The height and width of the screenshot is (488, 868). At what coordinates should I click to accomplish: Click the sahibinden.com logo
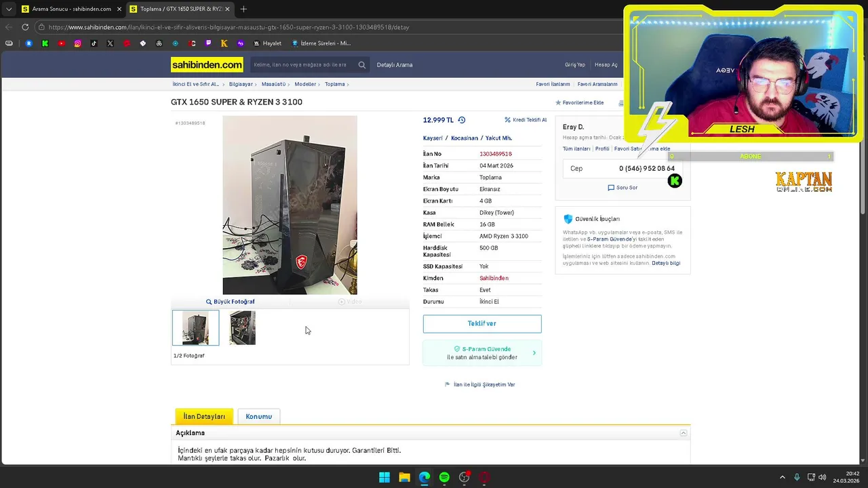207,64
